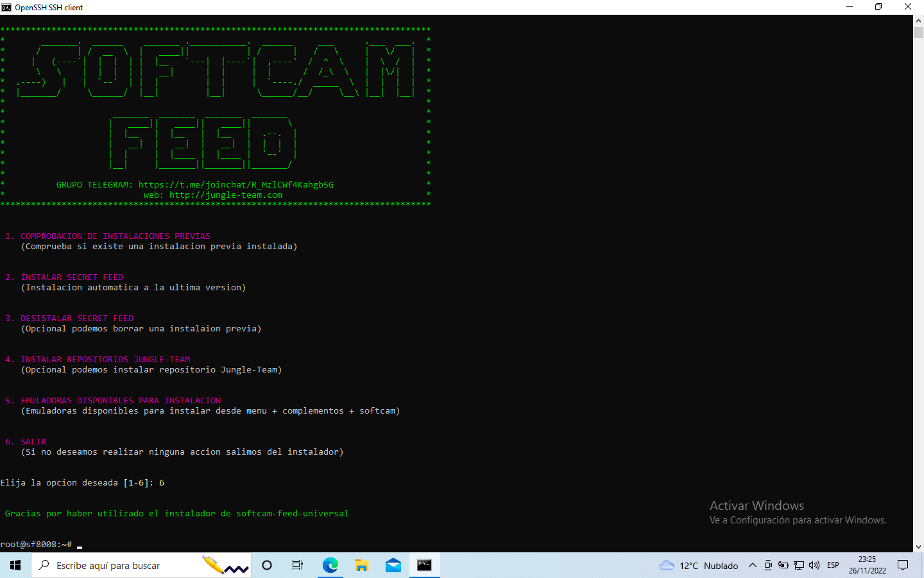Select the OpenSSH terminal taskbar icon
The height and width of the screenshot is (578, 924).
425,565
